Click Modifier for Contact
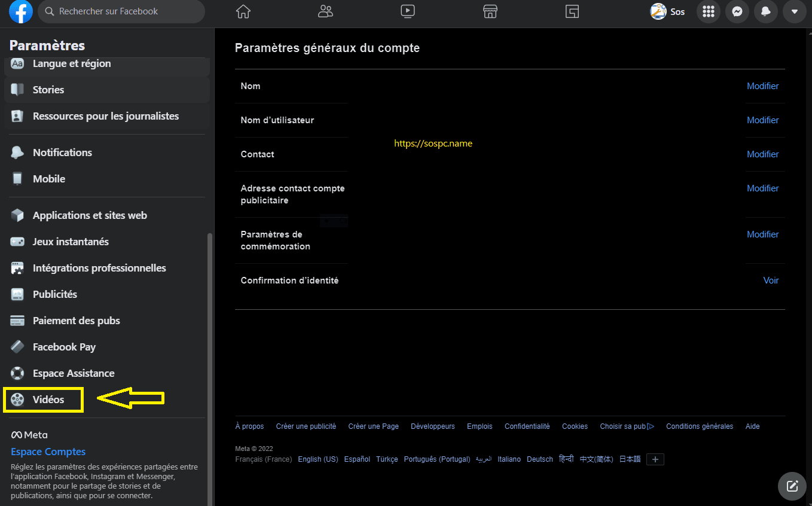This screenshot has height=506, width=812. [762, 154]
